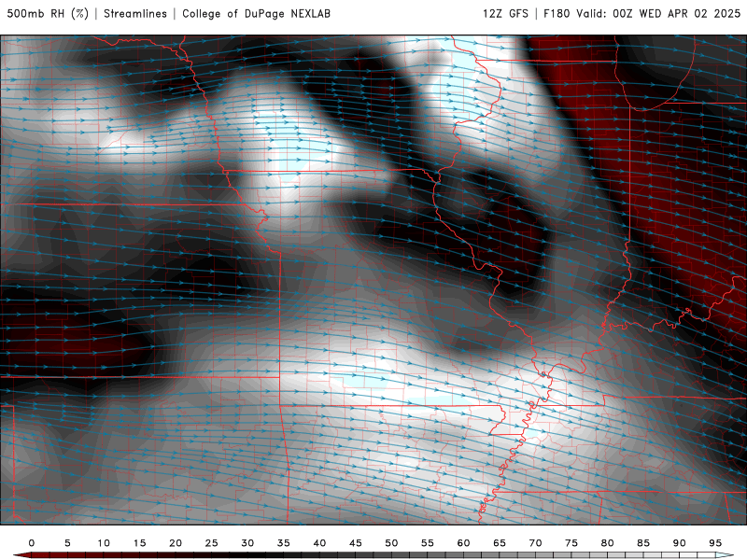Click the 15 label on color scale
Image resolution: width=747 pixels, height=560 pixels.
coord(139,543)
